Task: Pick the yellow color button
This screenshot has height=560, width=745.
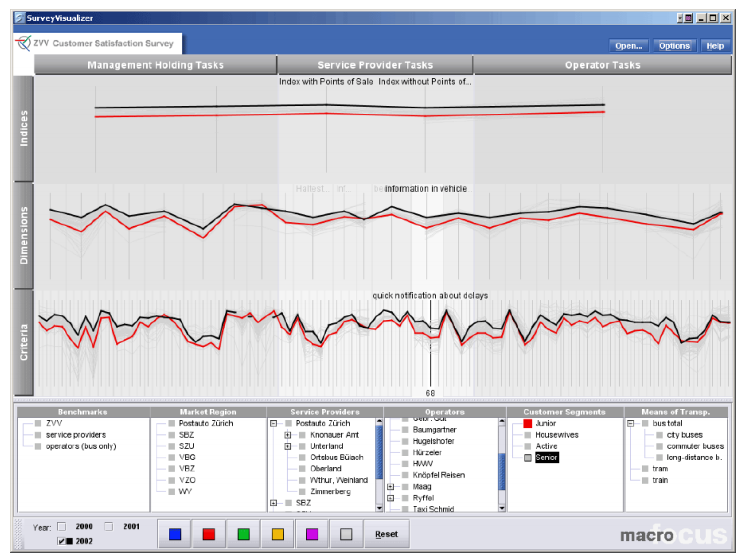Action: [x=278, y=534]
